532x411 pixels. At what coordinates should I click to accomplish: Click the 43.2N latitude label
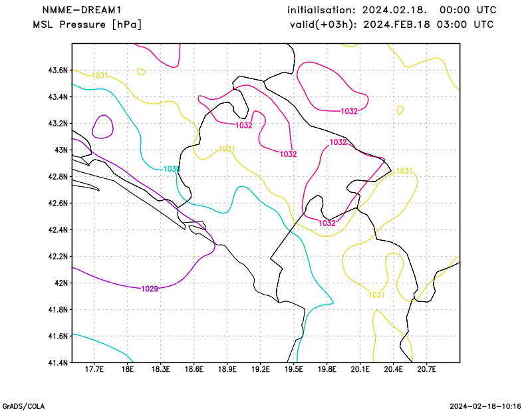click(x=58, y=123)
